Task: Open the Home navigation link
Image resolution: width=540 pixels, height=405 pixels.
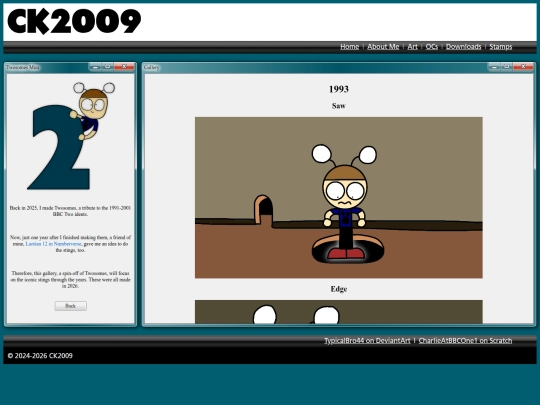Action: [349, 46]
